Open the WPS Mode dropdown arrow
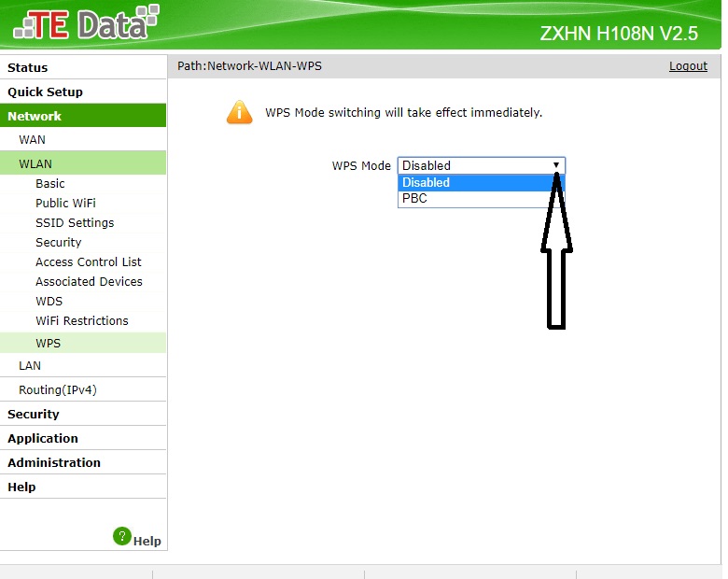Viewport: 728px width, 579px height. [555, 165]
